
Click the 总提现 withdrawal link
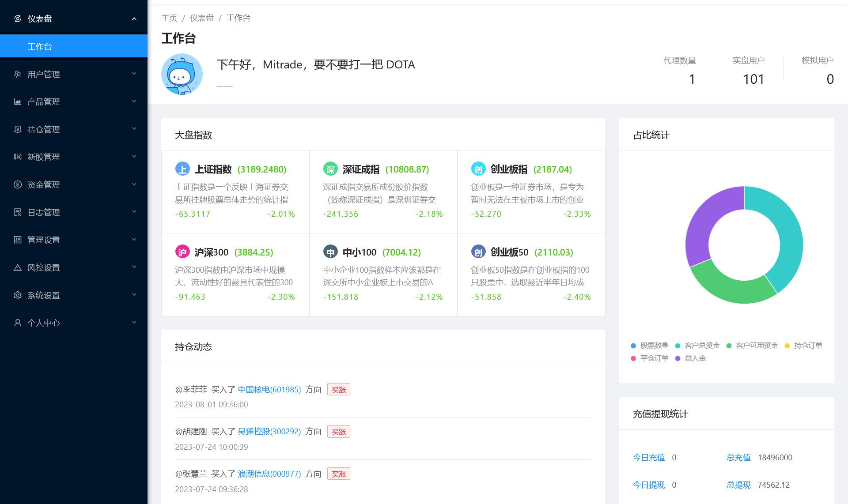pyautogui.click(x=738, y=485)
